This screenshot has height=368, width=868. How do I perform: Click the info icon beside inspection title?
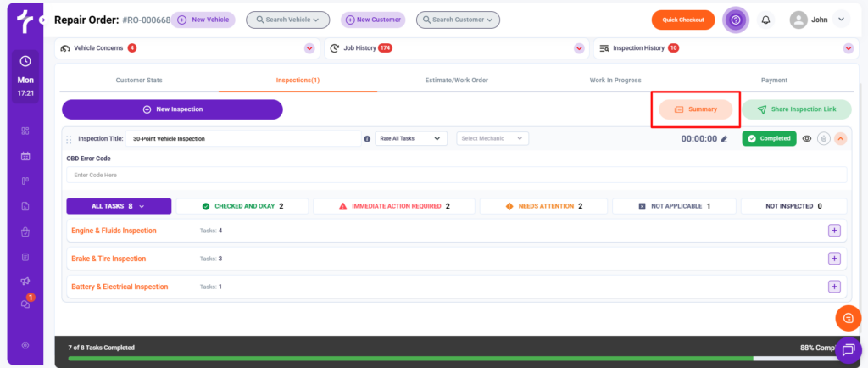(367, 139)
